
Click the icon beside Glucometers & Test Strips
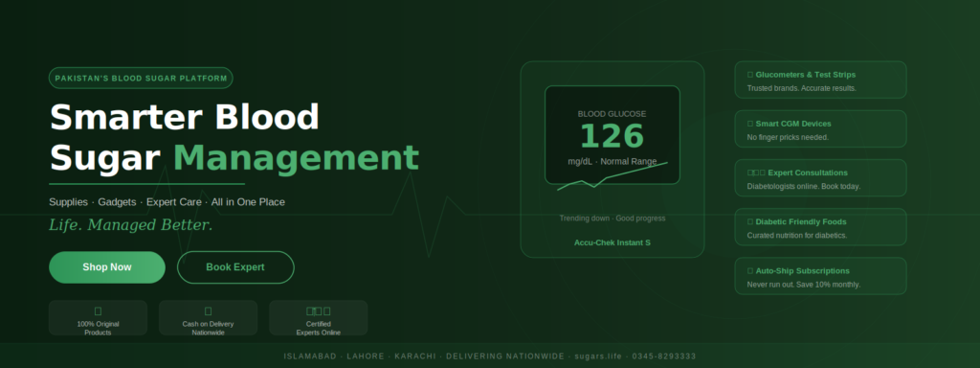click(750, 75)
